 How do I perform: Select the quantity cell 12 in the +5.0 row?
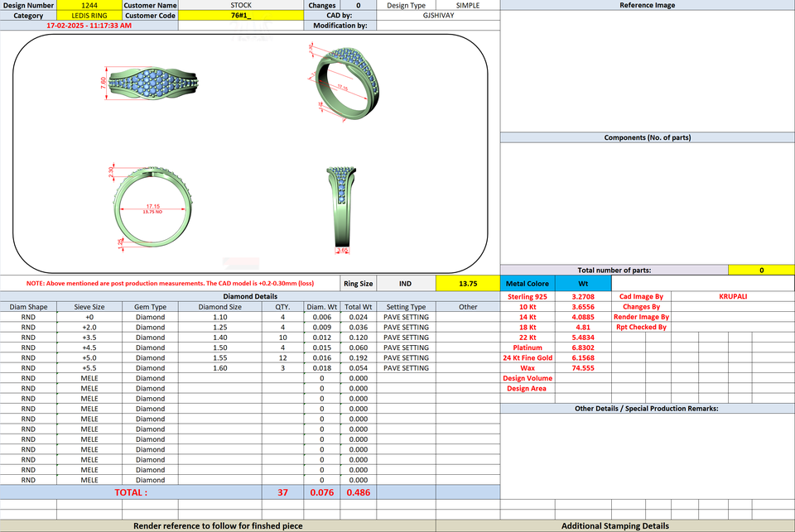[283, 357]
